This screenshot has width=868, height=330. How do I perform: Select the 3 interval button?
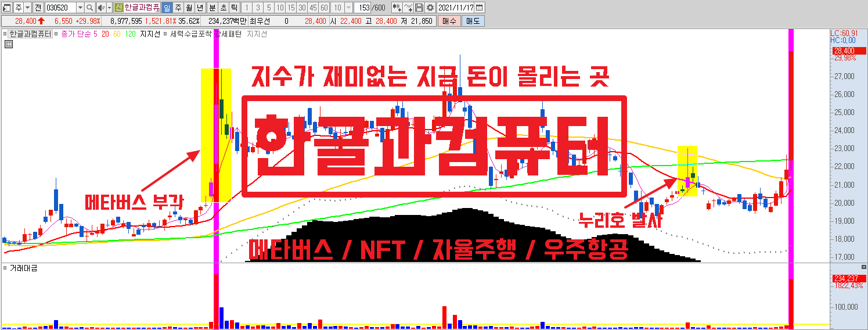click(x=258, y=8)
